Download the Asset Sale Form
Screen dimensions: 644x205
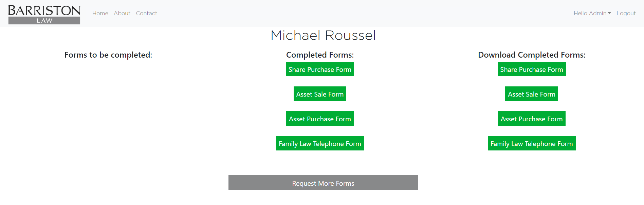pyautogui.click(x=531, y=94)
